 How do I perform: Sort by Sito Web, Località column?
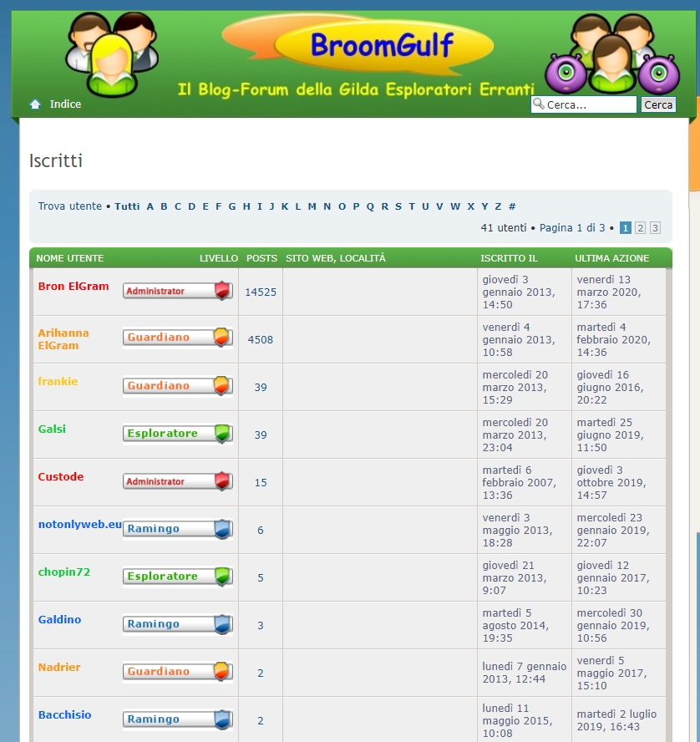336,258
